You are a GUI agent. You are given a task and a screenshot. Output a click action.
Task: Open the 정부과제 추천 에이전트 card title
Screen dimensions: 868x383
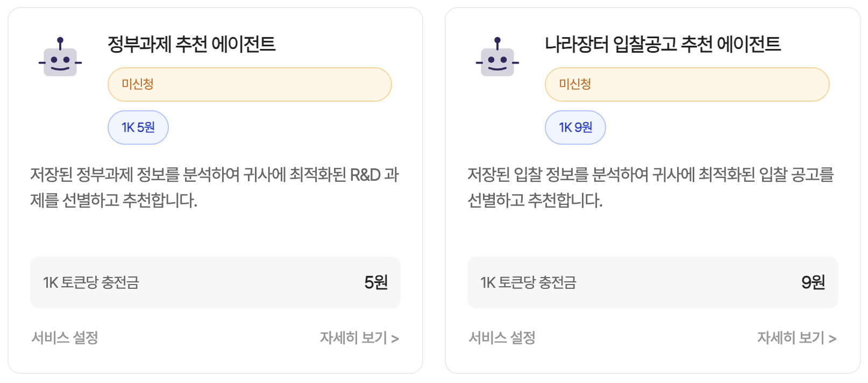(191, 44)
